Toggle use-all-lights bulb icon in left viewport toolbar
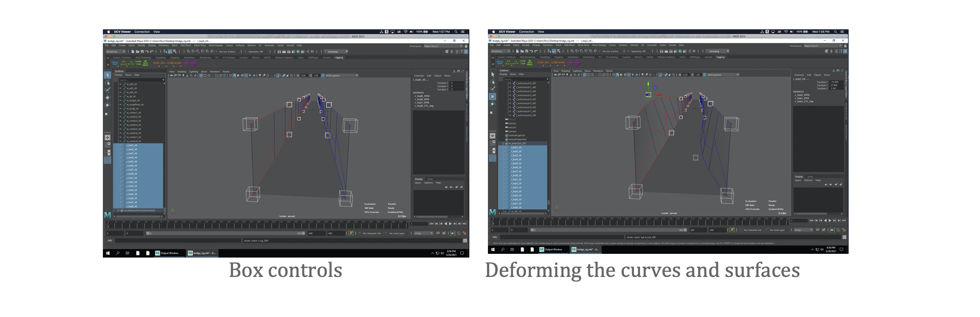The image size is (980, 317). (250, 76)
